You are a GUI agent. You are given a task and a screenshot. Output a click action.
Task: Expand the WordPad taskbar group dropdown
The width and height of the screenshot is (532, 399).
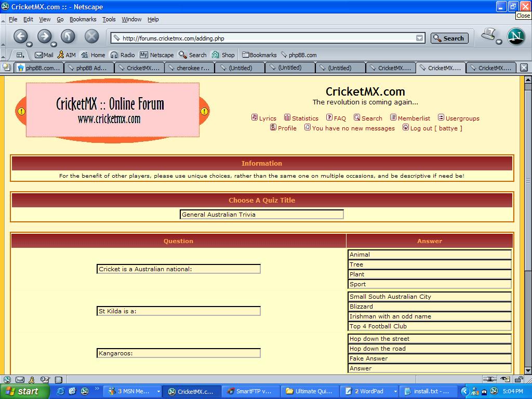point(395,392)
